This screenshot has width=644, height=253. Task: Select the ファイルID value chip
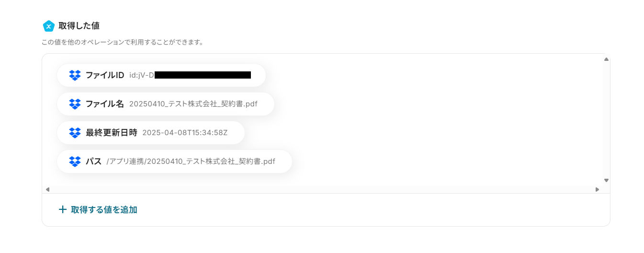[x=161, y=75]
